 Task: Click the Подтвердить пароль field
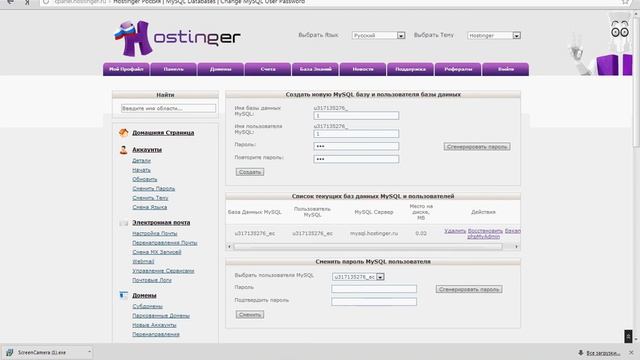374,302
